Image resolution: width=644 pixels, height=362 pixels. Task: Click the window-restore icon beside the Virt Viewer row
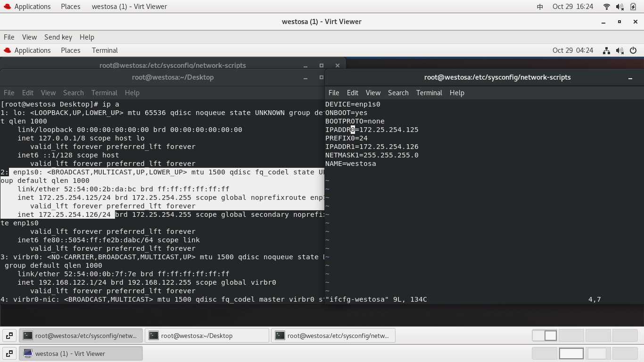[9, 353]
